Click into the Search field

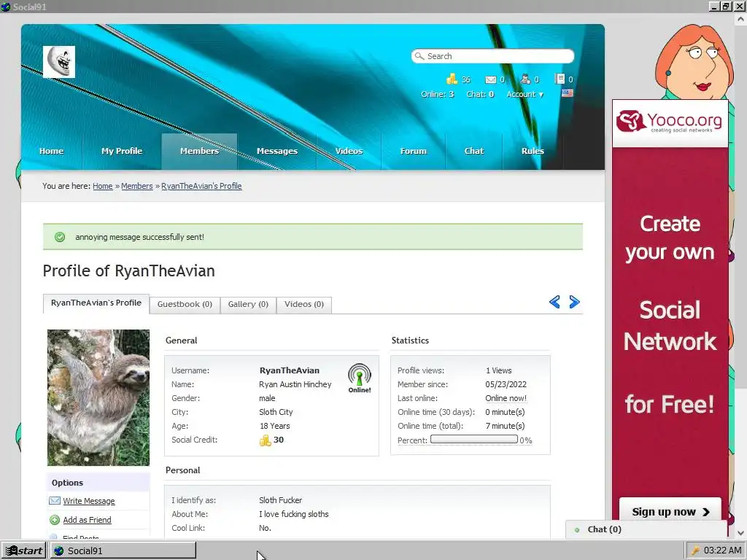point(492,56)
